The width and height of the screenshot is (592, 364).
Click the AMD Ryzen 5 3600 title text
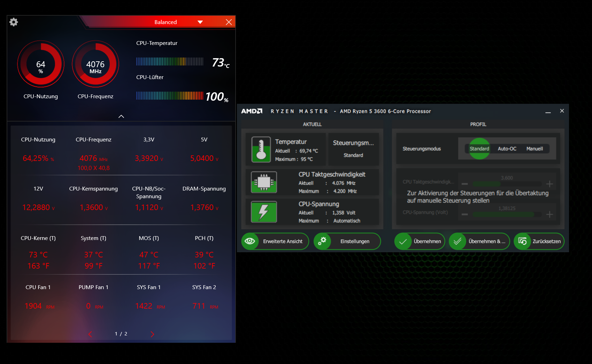[x=385, y=111]
